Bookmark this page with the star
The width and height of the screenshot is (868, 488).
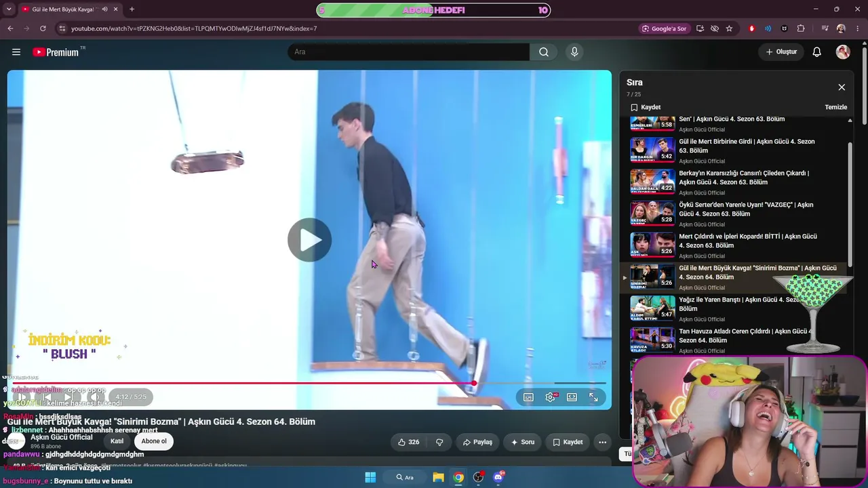click(729, 28)
